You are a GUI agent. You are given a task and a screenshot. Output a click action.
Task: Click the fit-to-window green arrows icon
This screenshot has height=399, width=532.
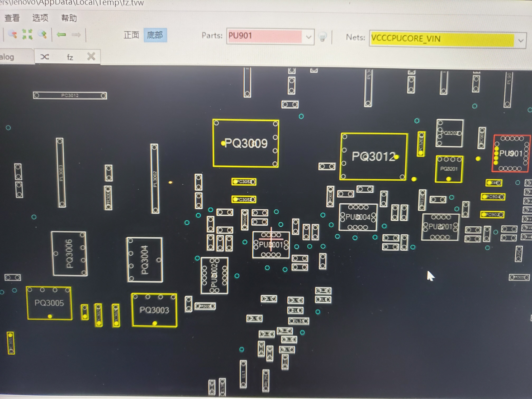(x=27, y=34)
